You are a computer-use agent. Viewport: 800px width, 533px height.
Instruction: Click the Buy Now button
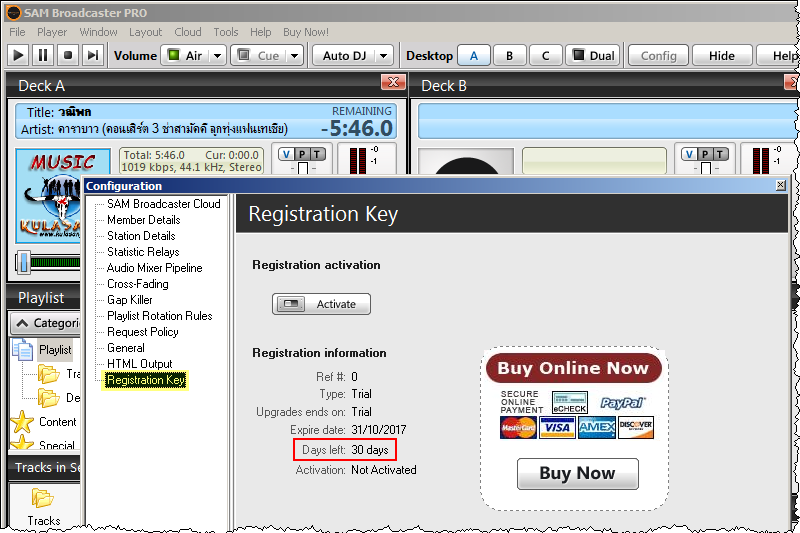[578, 473]
